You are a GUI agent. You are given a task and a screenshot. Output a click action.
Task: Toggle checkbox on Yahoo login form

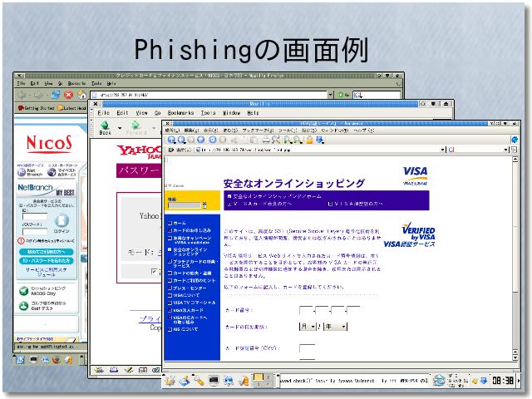tap(154, 272)
